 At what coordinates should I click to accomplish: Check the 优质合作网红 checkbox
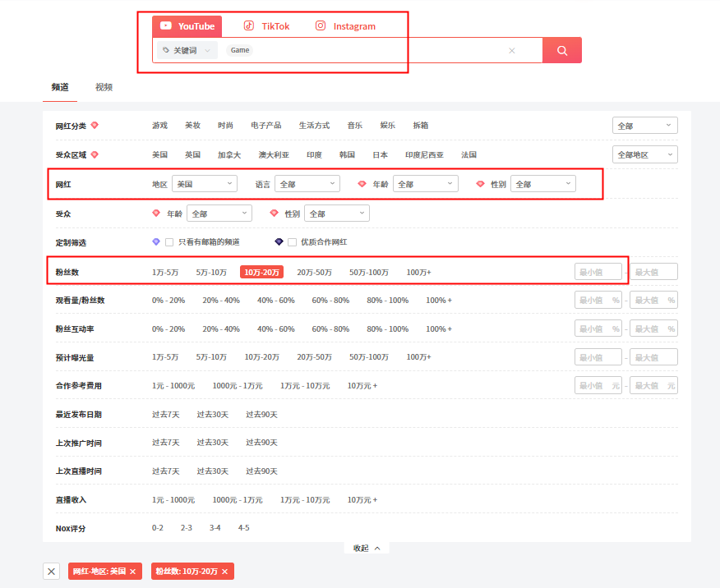point(292,242)
